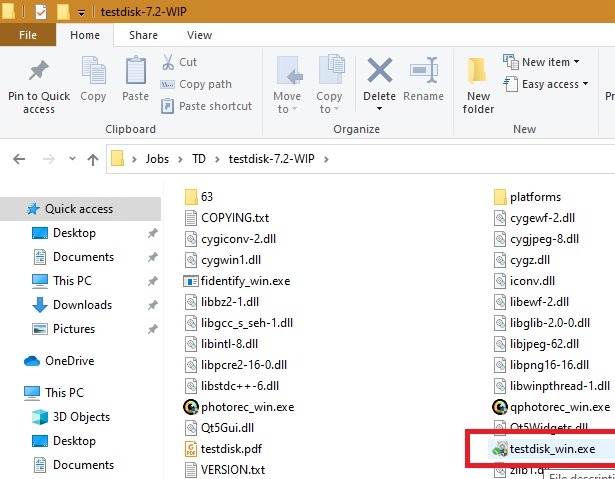Select testdisk.pdf file

223,449
